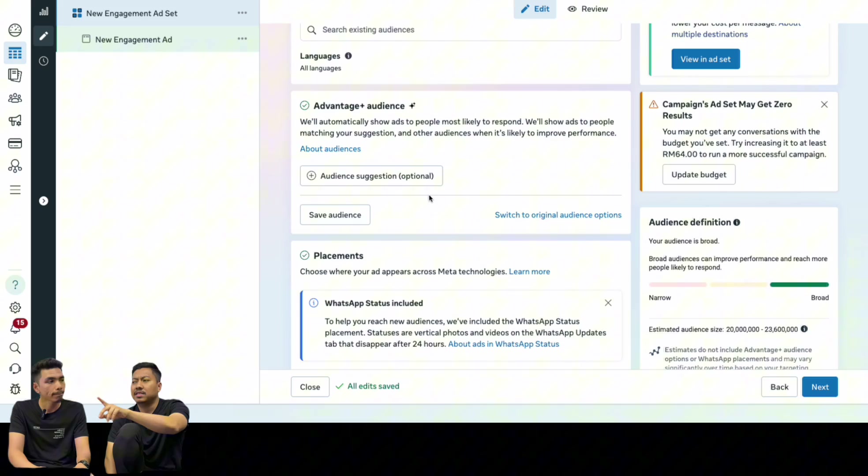This screenshot has height=476, width=868.
Task: Click the Search existing audiences field
Action: coord(460,30)
